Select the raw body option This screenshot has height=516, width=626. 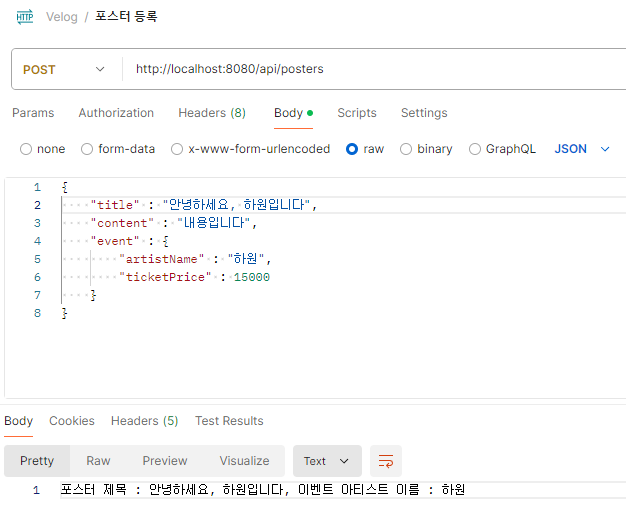365,149
